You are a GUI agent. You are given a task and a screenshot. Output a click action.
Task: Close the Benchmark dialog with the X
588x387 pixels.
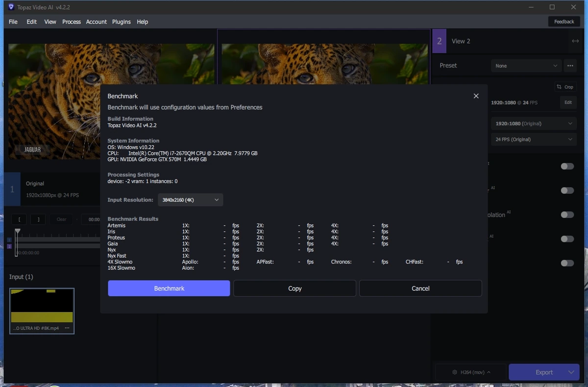click(x=476, y=96)
